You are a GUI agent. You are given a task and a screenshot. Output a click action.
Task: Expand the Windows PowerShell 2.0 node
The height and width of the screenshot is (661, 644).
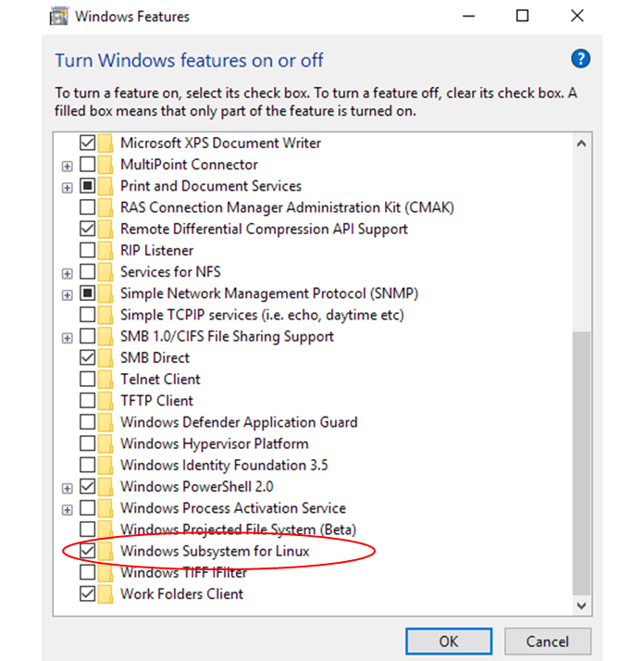tap(67, 488)
